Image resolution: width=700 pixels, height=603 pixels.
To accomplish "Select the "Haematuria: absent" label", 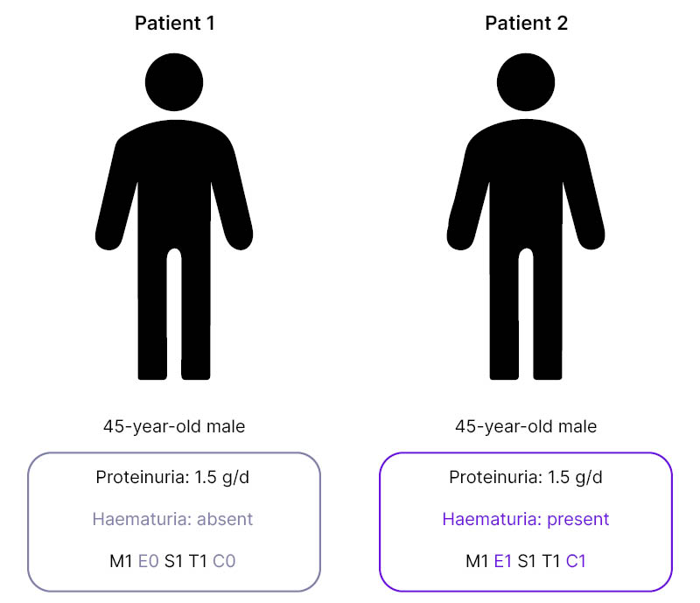I will [x=172, y=519].
